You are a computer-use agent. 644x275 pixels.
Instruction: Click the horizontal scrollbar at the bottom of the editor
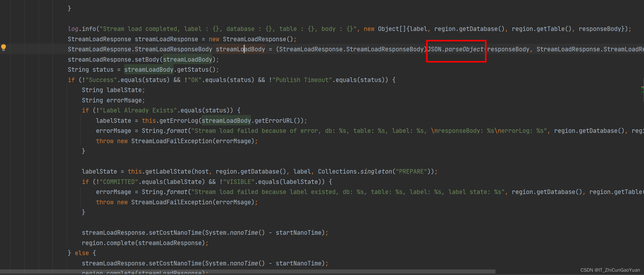(x=247, y=271)
